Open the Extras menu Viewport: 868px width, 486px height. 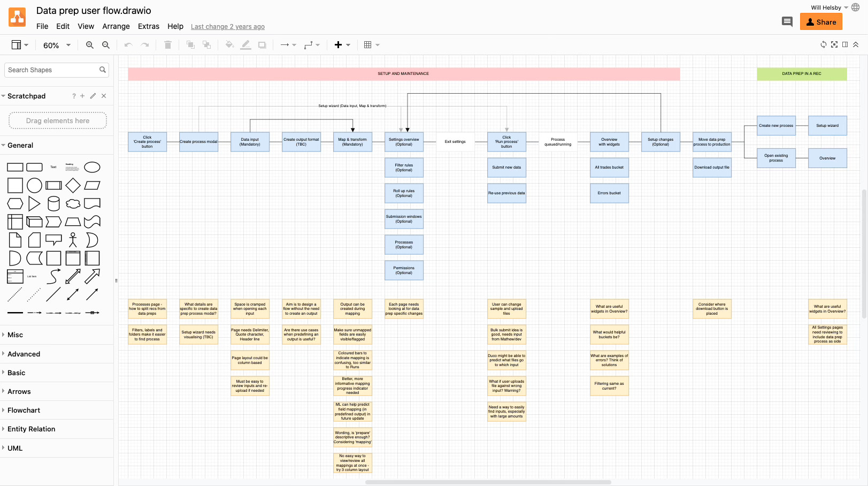click(149, 26)
